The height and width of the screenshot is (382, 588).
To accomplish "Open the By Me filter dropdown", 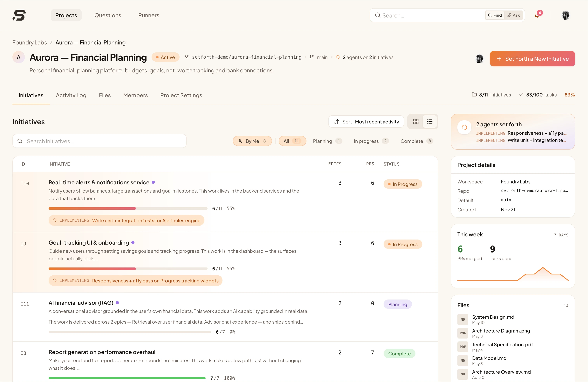I will (252, 141).
